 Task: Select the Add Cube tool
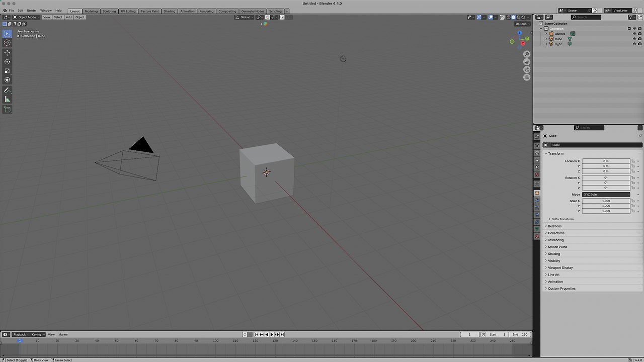pyautogui.click(x=7, y=109)
